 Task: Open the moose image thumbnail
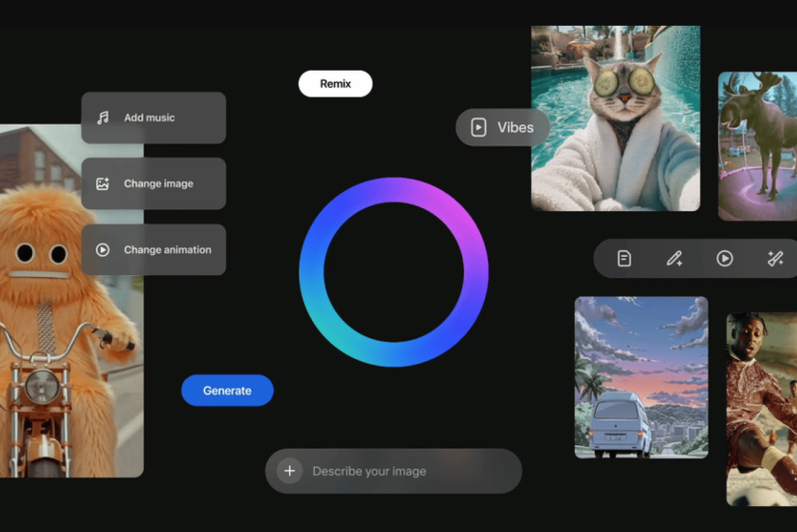(x=757, y=145)
